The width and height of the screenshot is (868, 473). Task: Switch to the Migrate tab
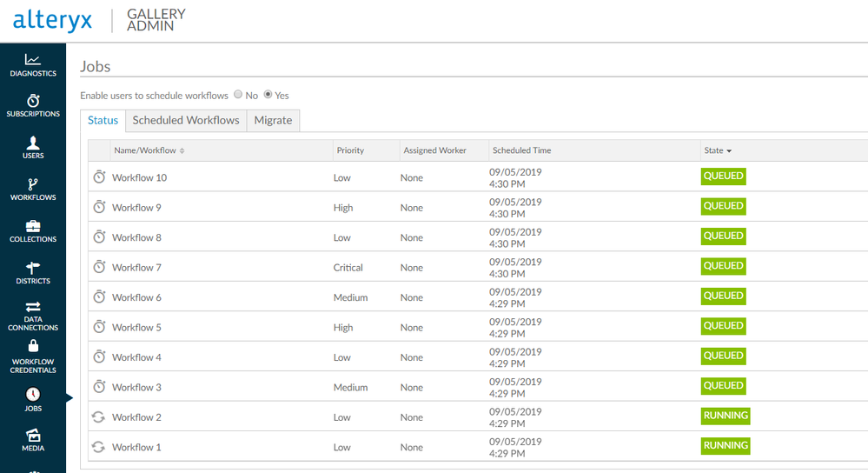click(273, 121)
